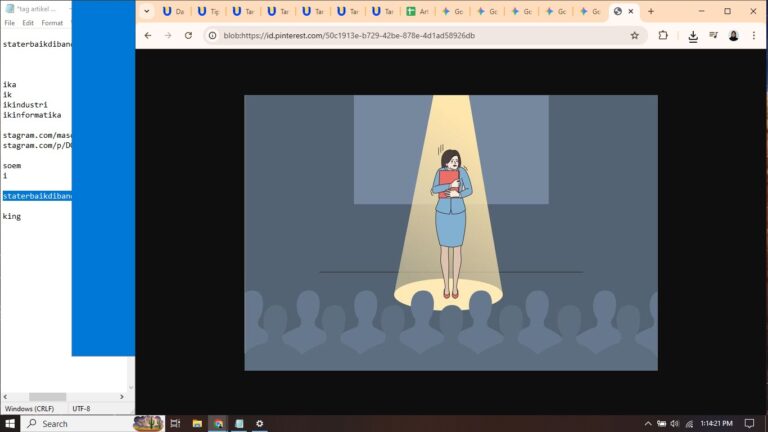The image size is (768, 432).
Task: Open the Chrome profile avatar
Action: pyautogui.click(x=733, y=35)
